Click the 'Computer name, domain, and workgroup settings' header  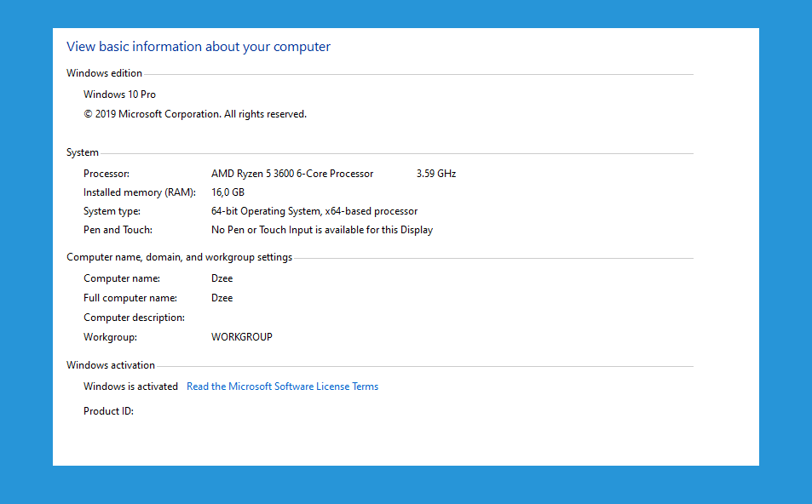(179, 257)
